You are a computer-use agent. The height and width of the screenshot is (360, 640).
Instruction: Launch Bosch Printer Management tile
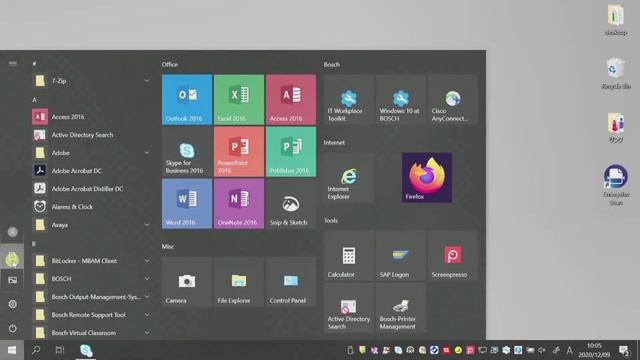(401, 308)
